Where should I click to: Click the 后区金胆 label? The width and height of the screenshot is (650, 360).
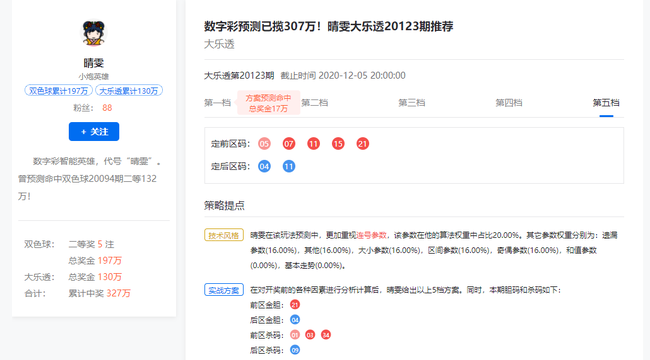click(267, 320)
